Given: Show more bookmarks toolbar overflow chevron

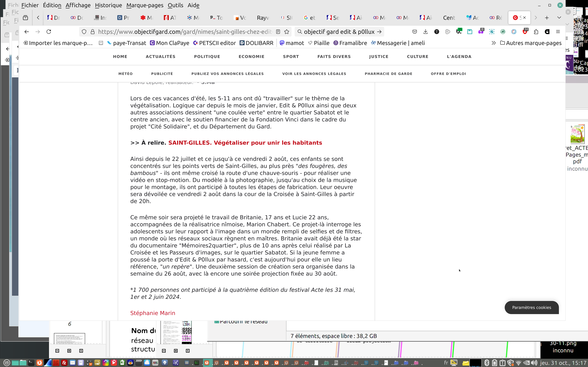Looking at the screenshot, I should point(494,43).
